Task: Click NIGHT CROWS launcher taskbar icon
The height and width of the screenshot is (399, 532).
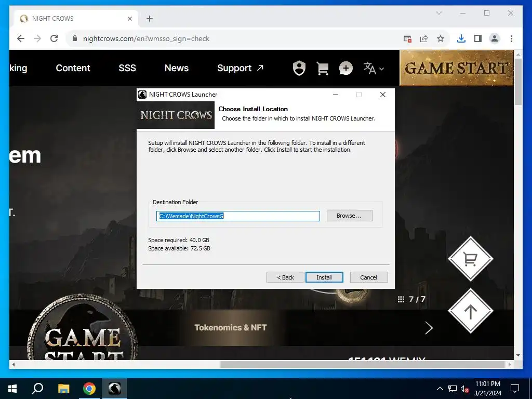Action: pyautogui.click(x=115, y=389)
